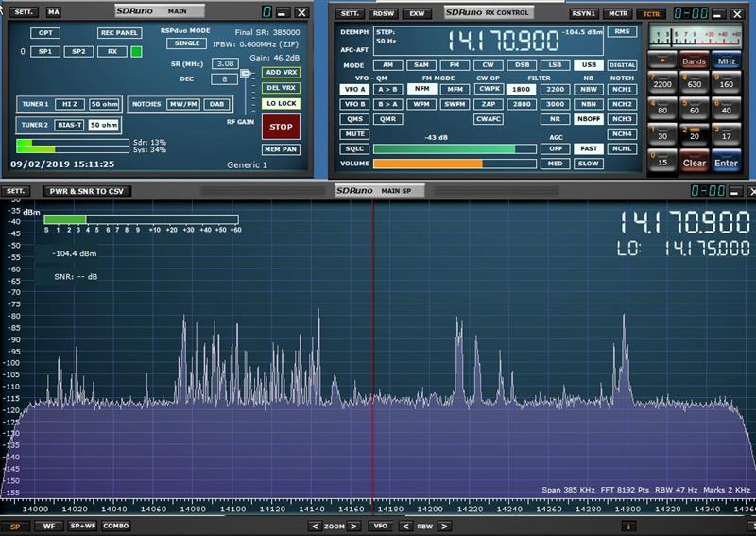Click the MCTR button
756x536 pixels.
[618, 13]
